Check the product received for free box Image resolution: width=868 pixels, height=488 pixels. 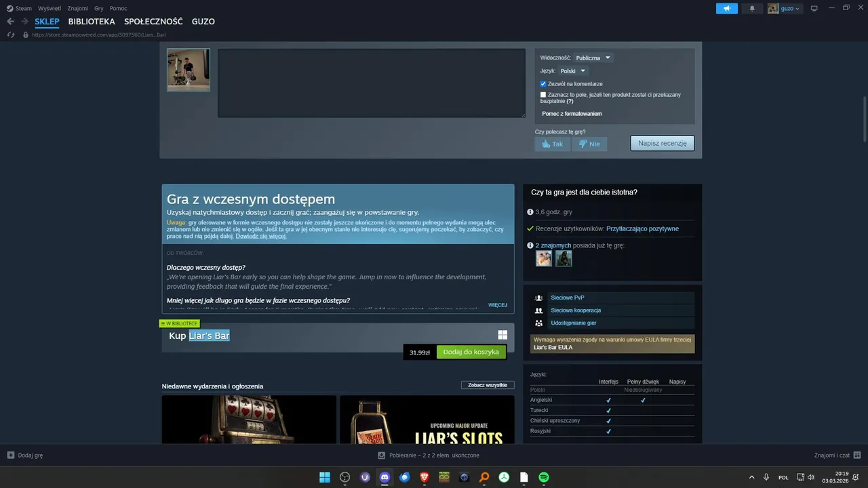click(543, 95)
